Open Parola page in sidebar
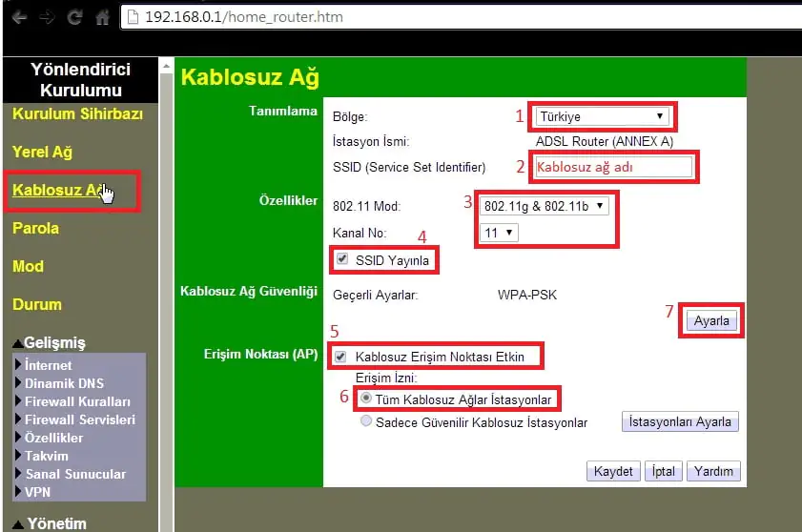Viewport: 802px width, 532px height. [x=36, y=228]
